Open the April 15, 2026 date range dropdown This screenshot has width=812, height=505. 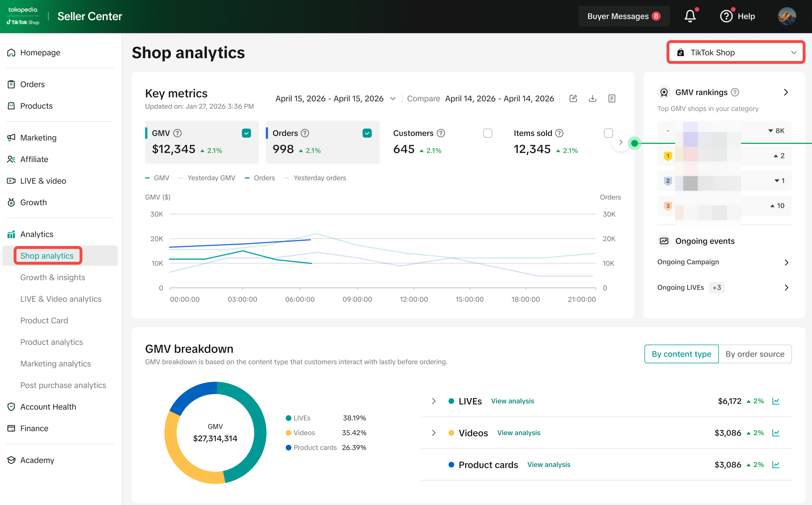pyautogui.click(x=335, y=99)
